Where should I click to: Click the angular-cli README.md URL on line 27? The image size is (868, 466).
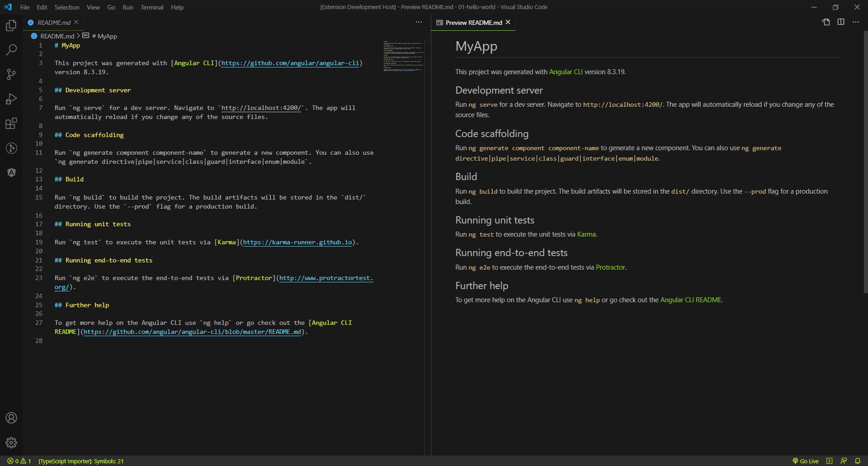coord(192,332)
